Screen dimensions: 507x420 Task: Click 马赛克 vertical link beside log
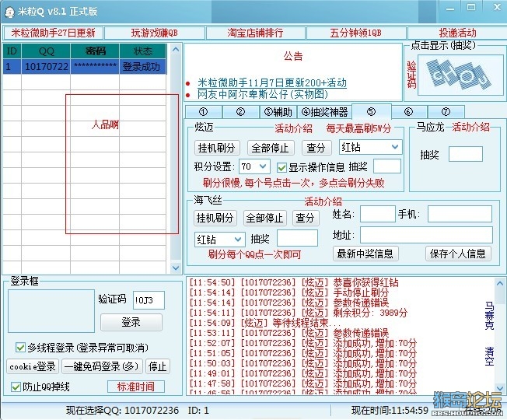[489, 316]
